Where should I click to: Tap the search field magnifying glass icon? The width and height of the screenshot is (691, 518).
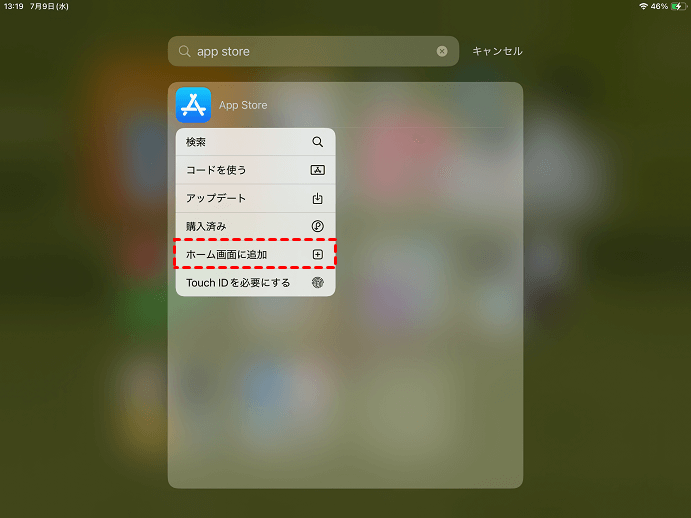(x=184, y=51)
